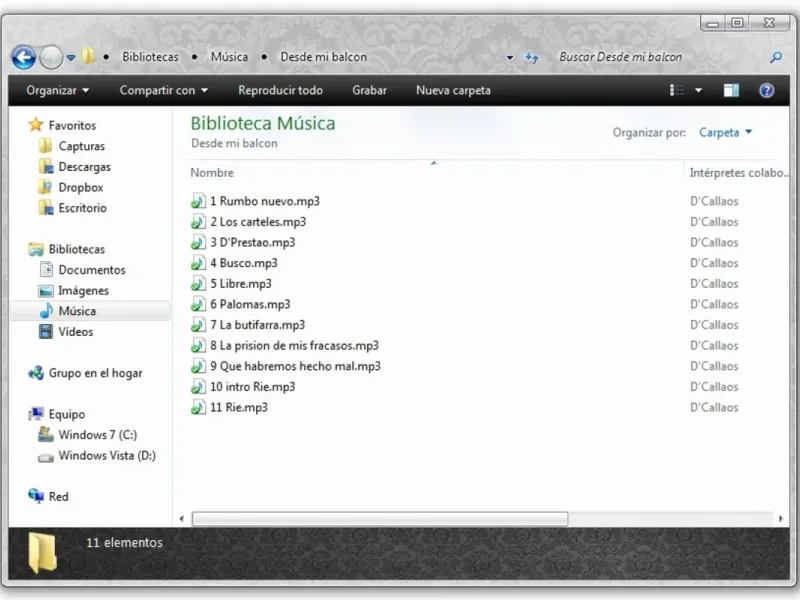The image size is (800, 600).
Task: Select Bibliotecas in the address breadcrumb
Action: point(151,57)
